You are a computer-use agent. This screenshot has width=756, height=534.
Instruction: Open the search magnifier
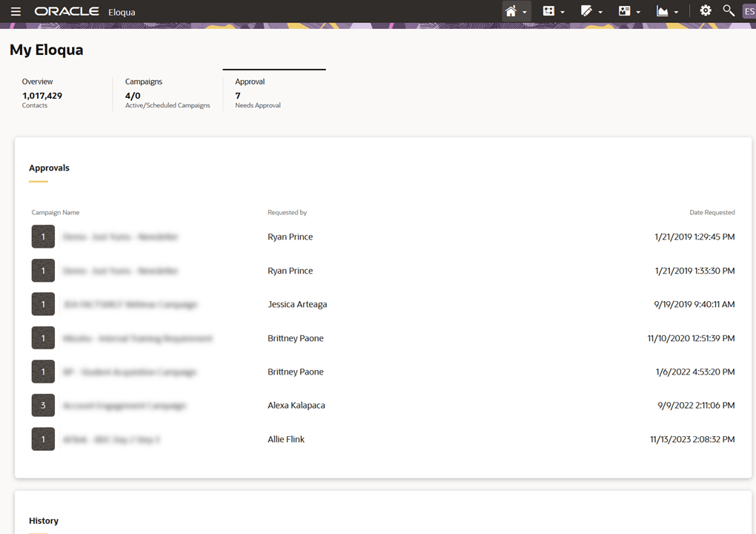[729, 10]
